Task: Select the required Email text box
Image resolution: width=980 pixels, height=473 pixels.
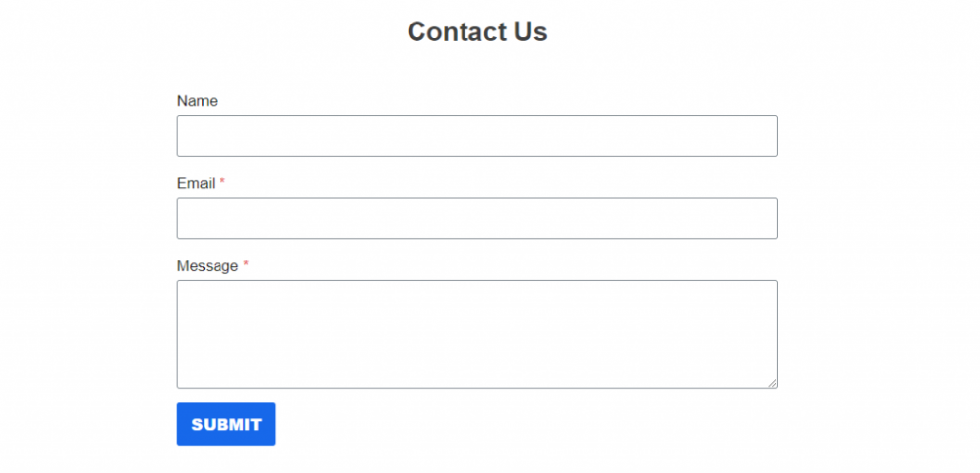Action: tap(477, 218)
